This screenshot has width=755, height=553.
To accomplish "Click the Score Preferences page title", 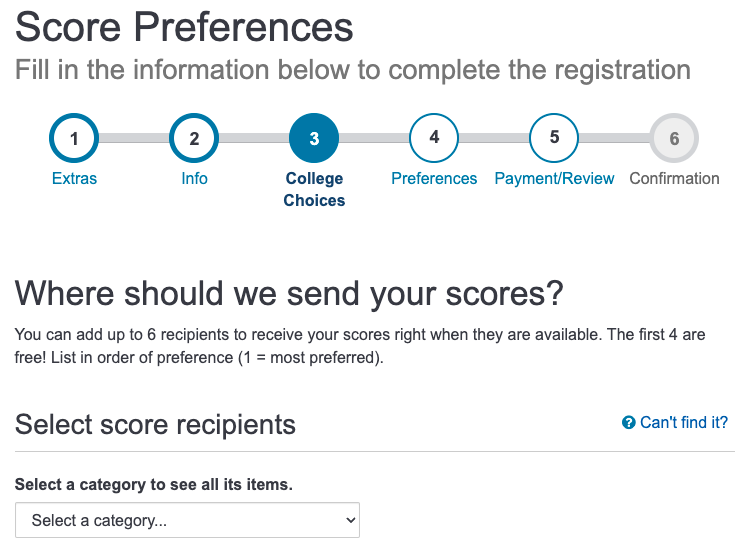I will (184, 27).
